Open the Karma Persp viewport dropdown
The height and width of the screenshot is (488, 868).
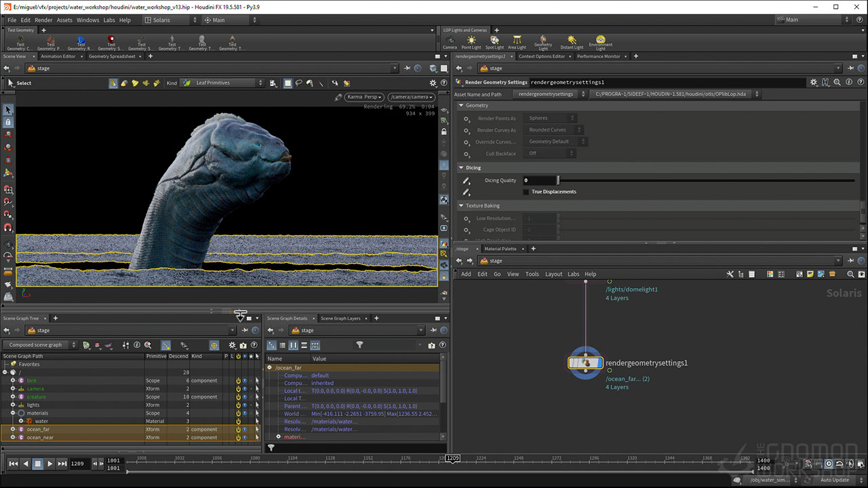tap(364, 97)
